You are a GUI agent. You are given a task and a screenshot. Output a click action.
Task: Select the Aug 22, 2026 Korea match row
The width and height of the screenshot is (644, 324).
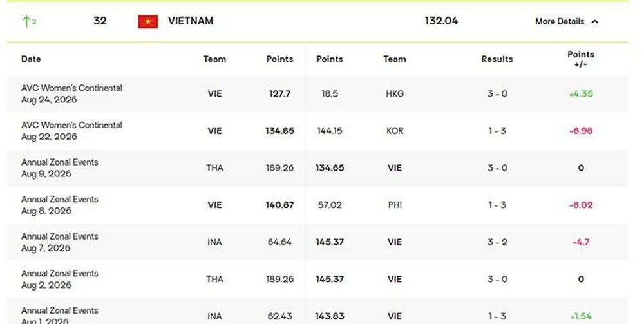tap(317, 131)
